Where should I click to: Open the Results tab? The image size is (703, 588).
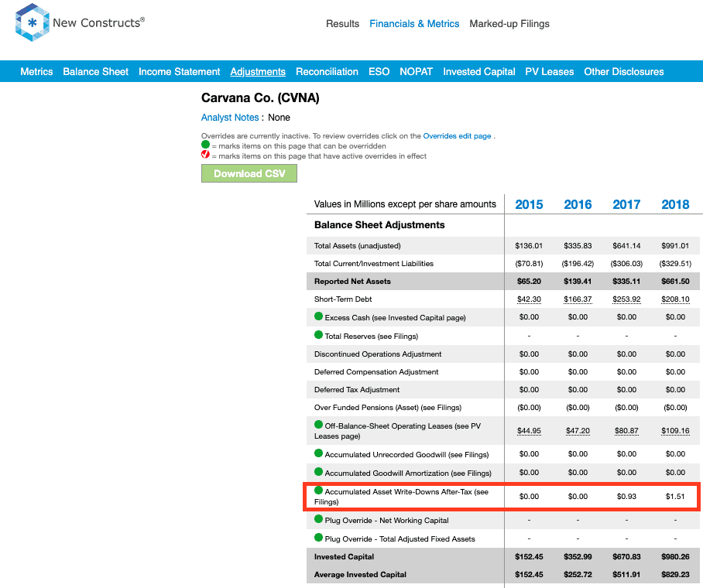point(342,24)
